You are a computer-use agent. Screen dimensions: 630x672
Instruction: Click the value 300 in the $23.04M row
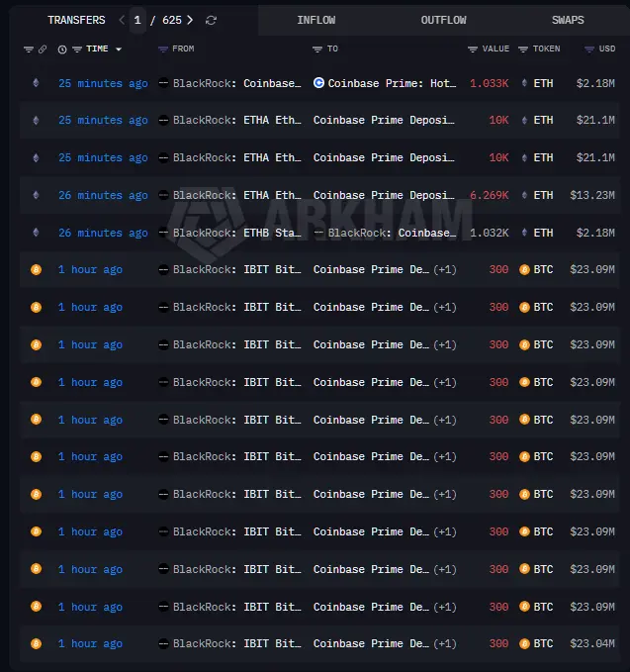click(x=498, y=643)
